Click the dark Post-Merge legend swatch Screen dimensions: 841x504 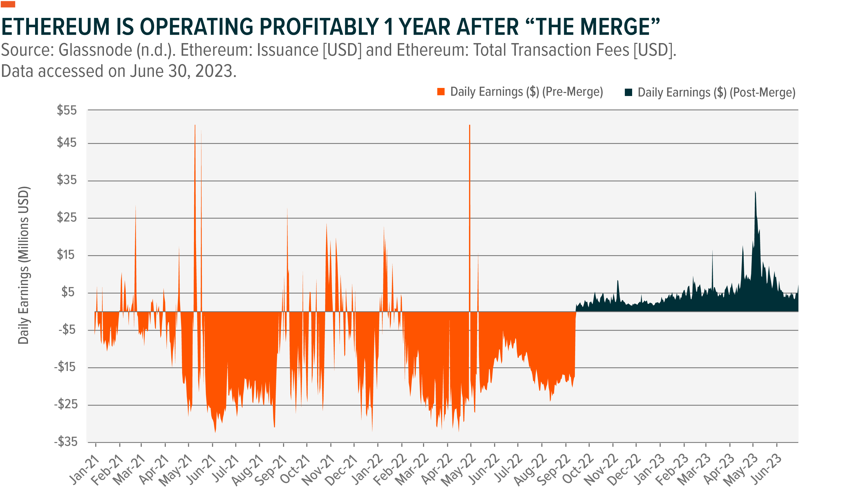(x=628, y=92)
